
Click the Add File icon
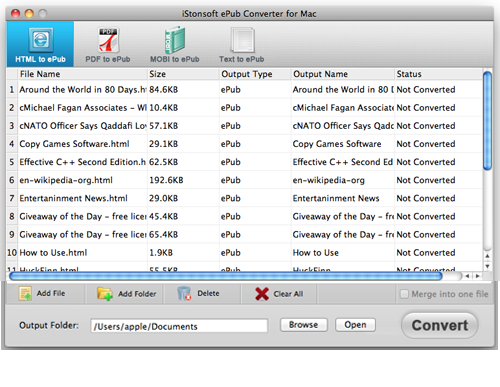25,294
